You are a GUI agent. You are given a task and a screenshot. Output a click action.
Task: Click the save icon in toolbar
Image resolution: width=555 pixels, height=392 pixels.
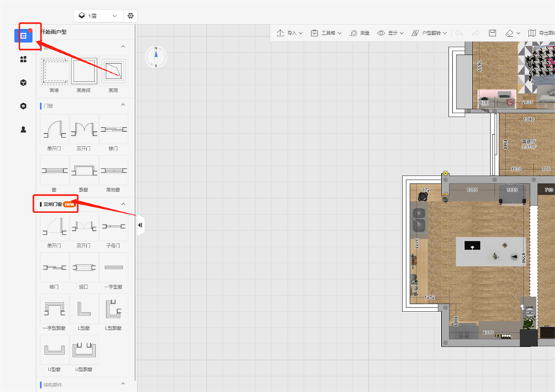coord(493,33)
